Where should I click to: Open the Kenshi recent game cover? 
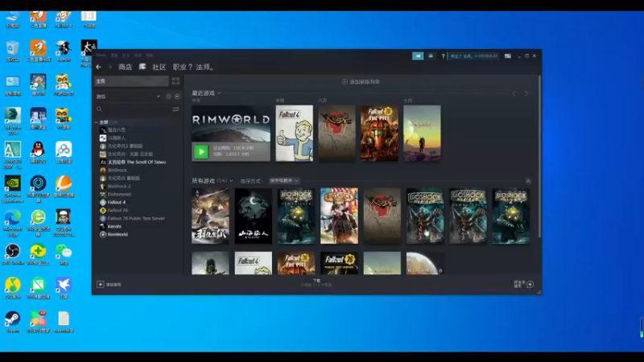[x=422, y=134]
